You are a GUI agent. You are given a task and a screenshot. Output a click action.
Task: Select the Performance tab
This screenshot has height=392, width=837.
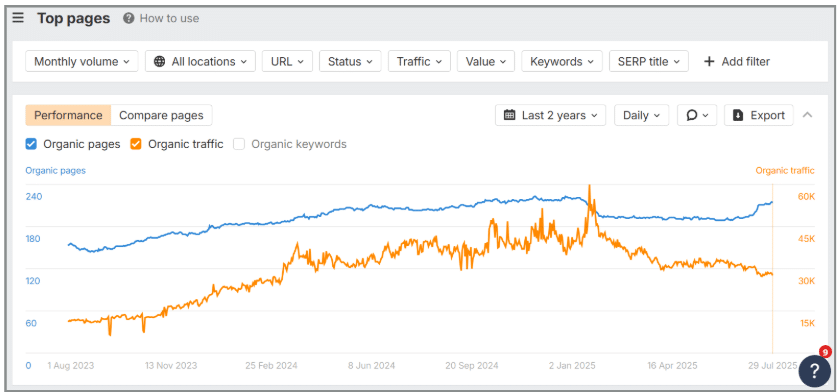[68, 115]
